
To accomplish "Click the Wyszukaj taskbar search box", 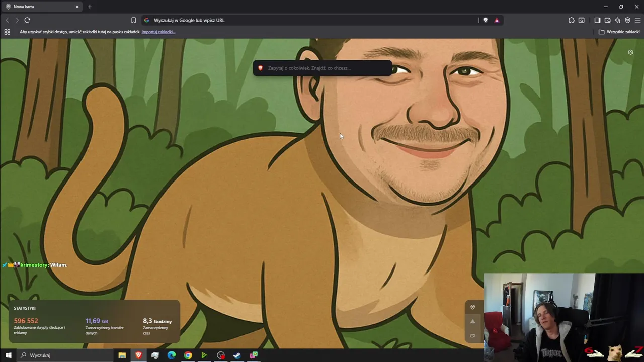I will (65, 355).
